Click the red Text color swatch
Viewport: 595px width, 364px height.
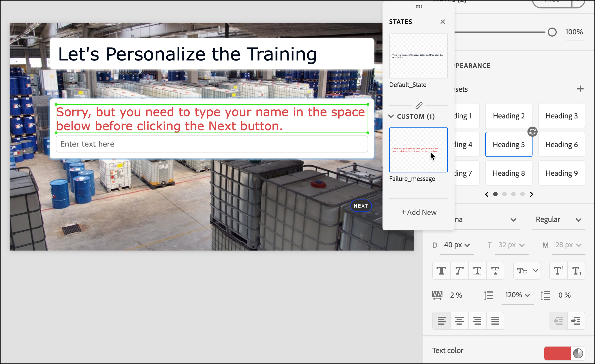click(x=557, y=353)
